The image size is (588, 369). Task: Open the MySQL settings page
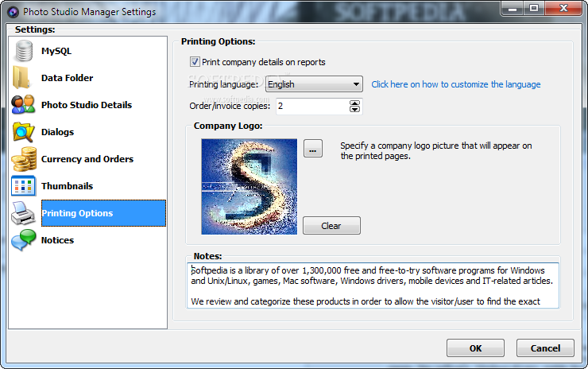click(x=56, y=51)
